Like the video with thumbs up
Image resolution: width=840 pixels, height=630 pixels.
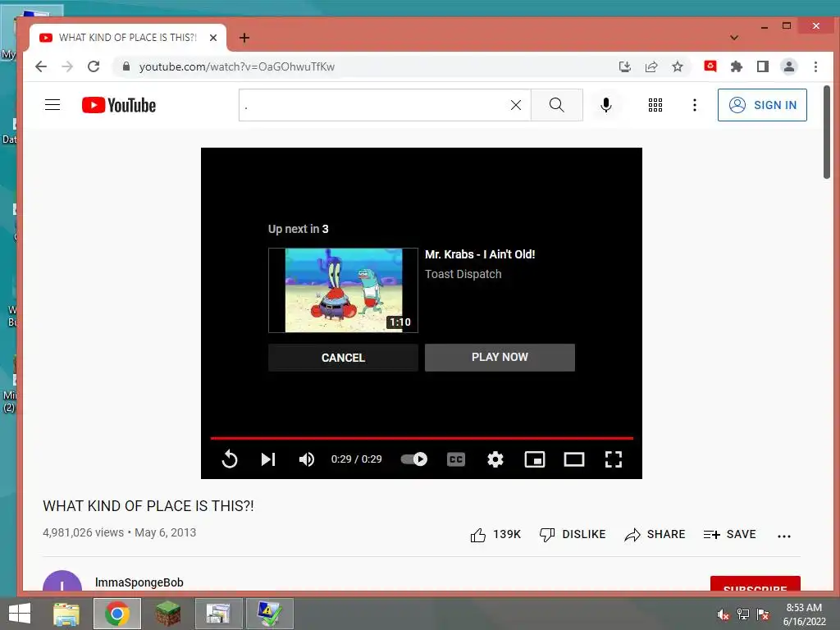[495, 535]
